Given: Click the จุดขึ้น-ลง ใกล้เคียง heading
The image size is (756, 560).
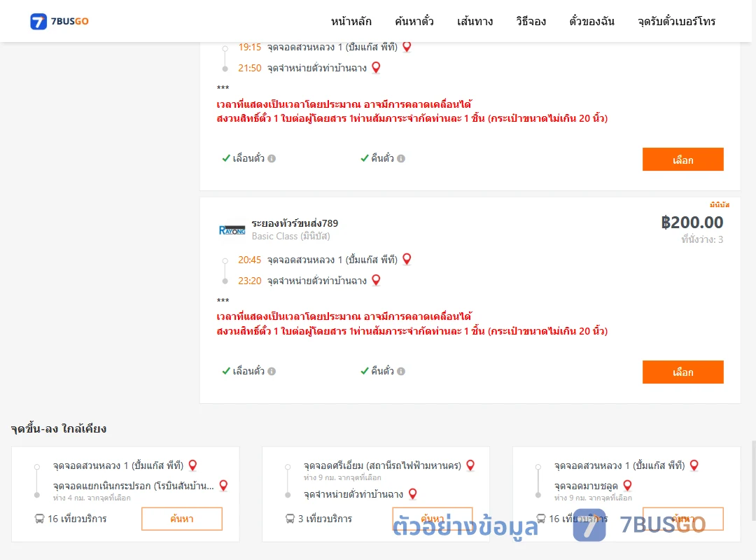Looking at the screenshot, I should coord(59,428).
